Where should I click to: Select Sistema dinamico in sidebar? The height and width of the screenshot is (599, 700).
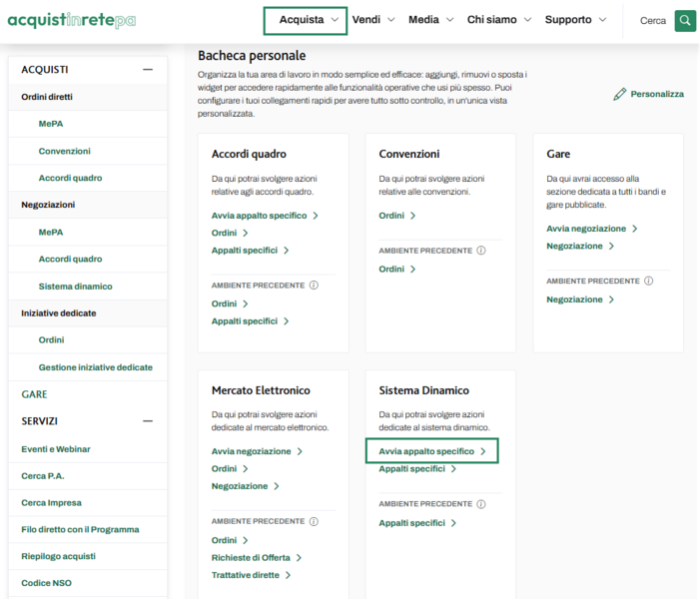(75, 287)
